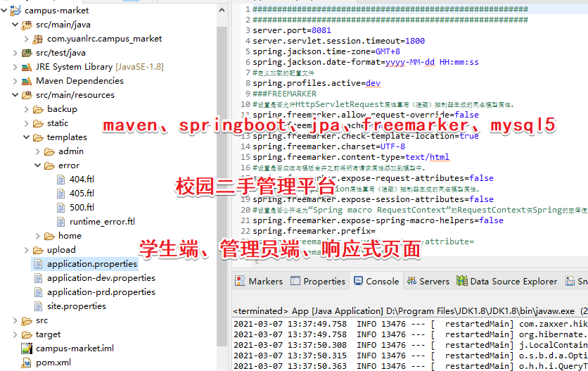
Task: Expand the backup folder
Action: tap(26, 109)
